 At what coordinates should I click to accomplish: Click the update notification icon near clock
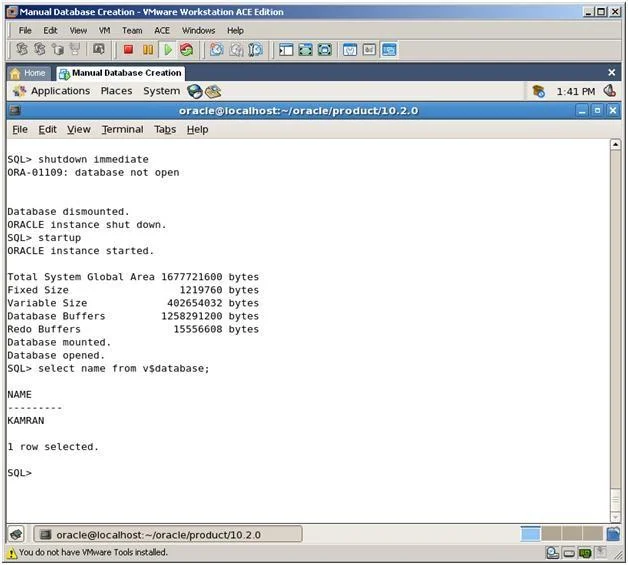point(538,91)
